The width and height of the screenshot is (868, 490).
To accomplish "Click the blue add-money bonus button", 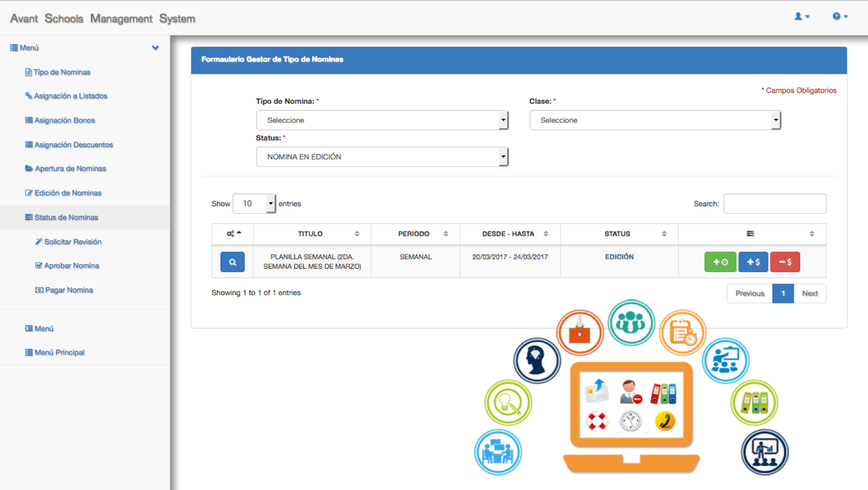I will [753, 262].
